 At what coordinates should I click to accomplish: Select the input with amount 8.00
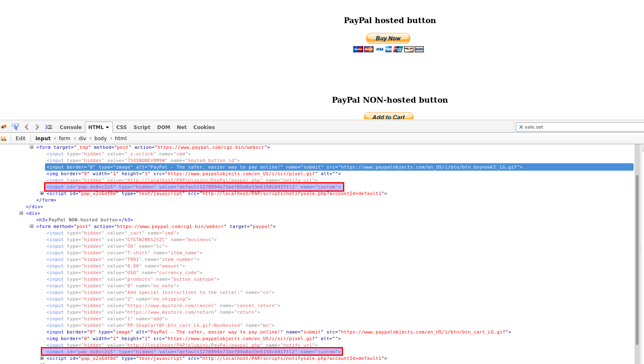115,266
